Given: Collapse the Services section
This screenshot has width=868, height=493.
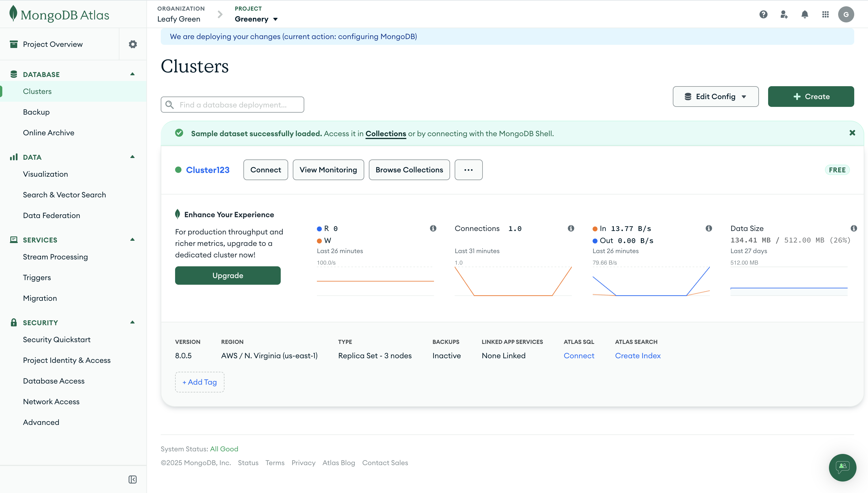Looking at the screenshot, I should 133,239.
